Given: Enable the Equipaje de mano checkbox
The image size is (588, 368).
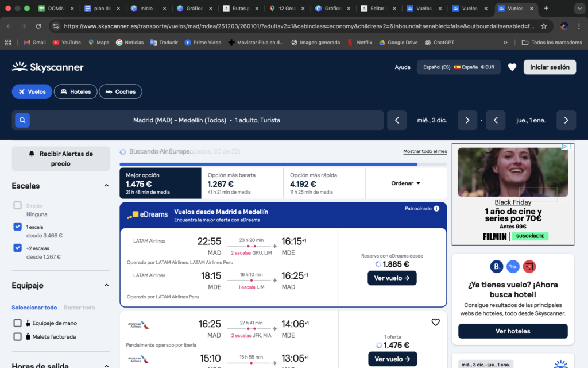Looking at the screenshot, I should click(x=18, y=323).
